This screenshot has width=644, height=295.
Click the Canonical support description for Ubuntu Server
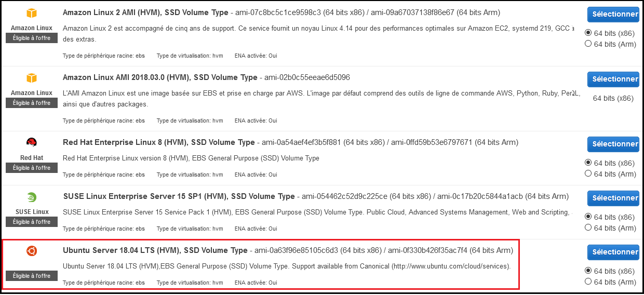pyautogui.click(x=287, y=266)
